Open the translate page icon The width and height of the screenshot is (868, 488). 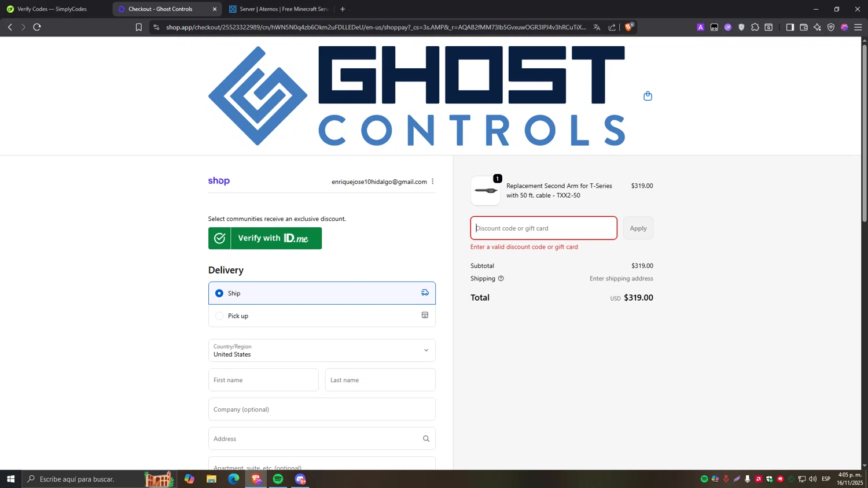[x=597, y=27]
